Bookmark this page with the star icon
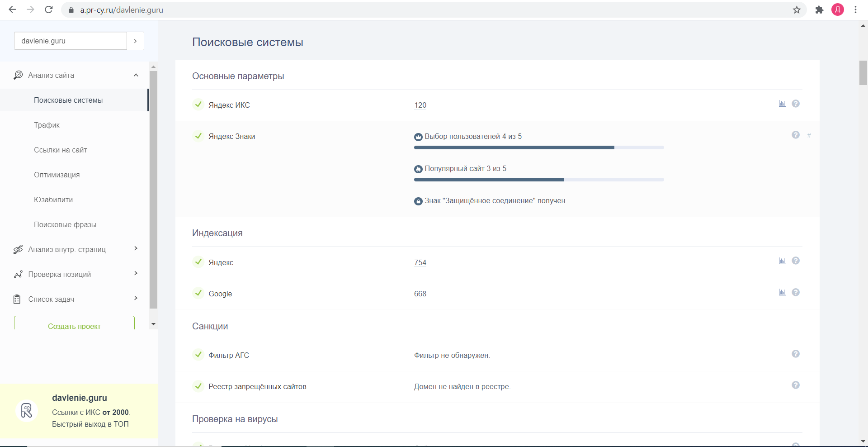Viewport: 868px width, 447px height. point(797,10)
